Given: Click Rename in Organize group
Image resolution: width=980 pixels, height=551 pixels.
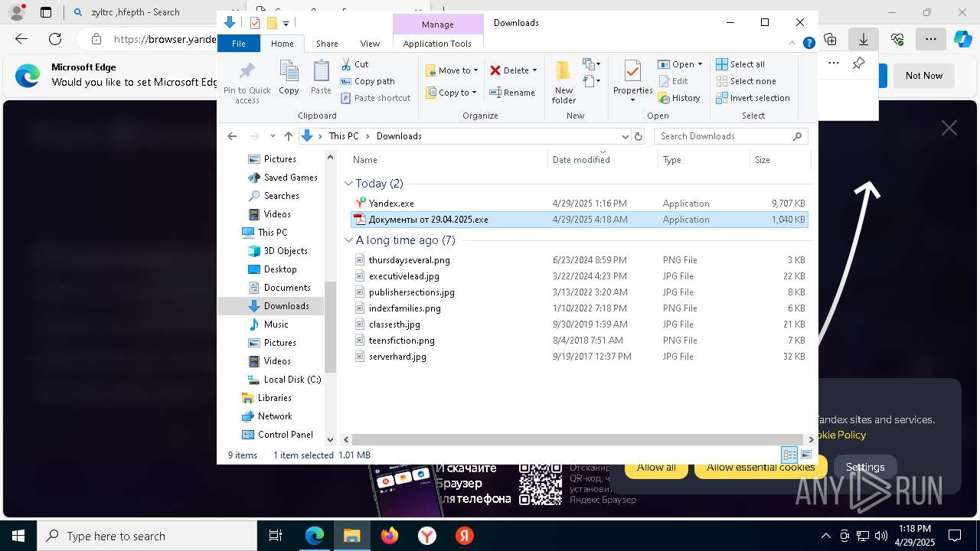Looking at the screenshot, I should click(512, 93).
